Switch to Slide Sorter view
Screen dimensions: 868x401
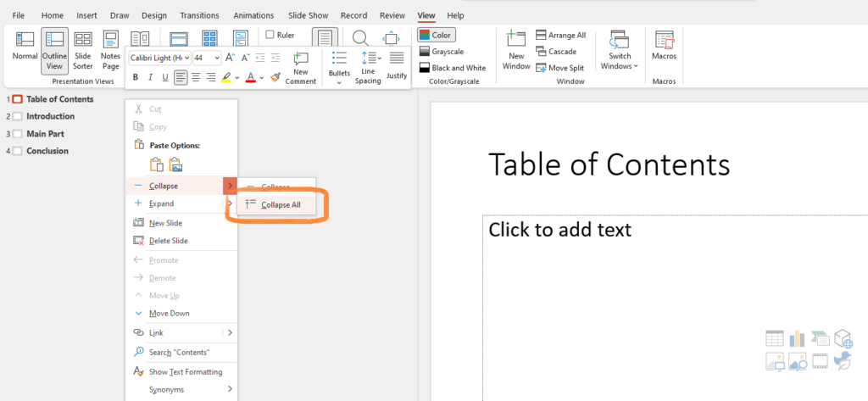pos(82,49)
